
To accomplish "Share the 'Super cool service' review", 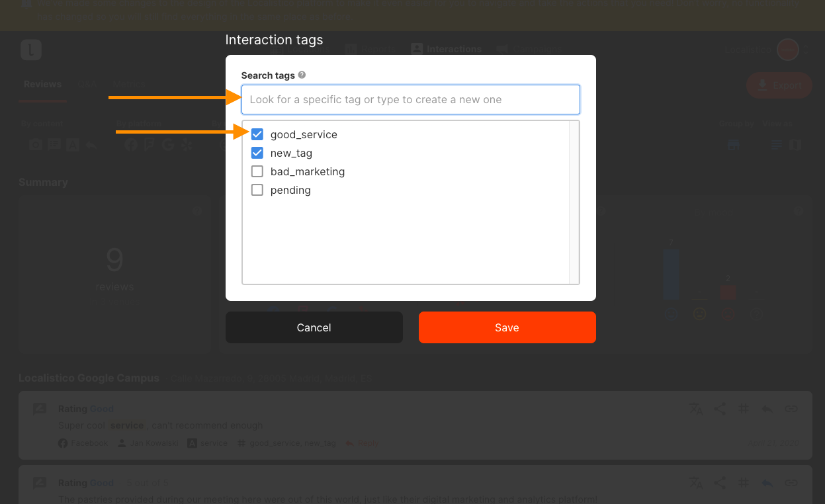I will coord(720,409).
